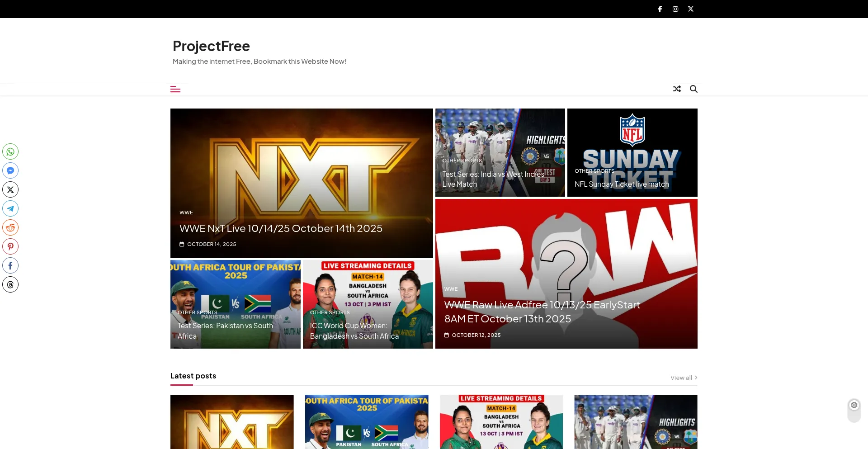Open Test Series Pakistan vs South Africa post
Image resolution: width=868 pixels, height=449 pixels.
[x=225, y=331]
